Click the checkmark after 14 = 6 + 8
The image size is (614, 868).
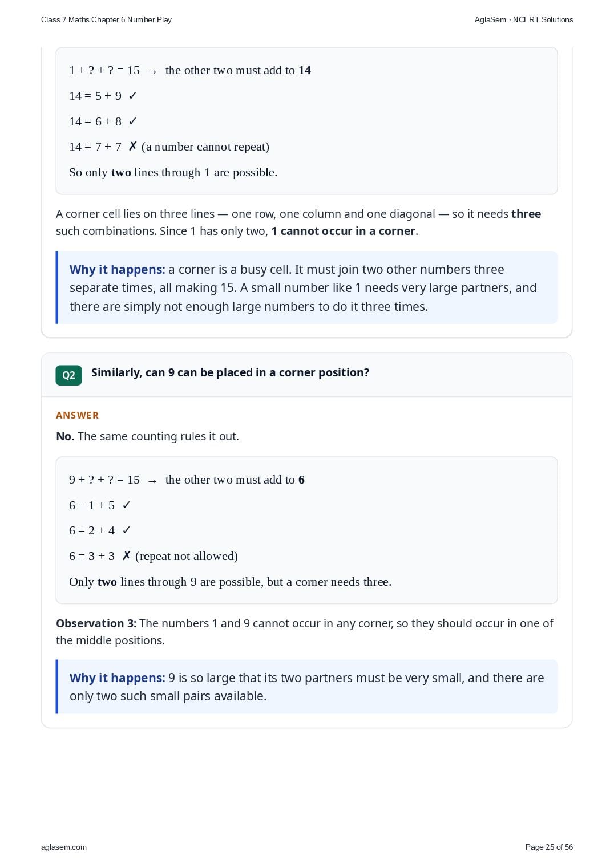pos(133,121)
